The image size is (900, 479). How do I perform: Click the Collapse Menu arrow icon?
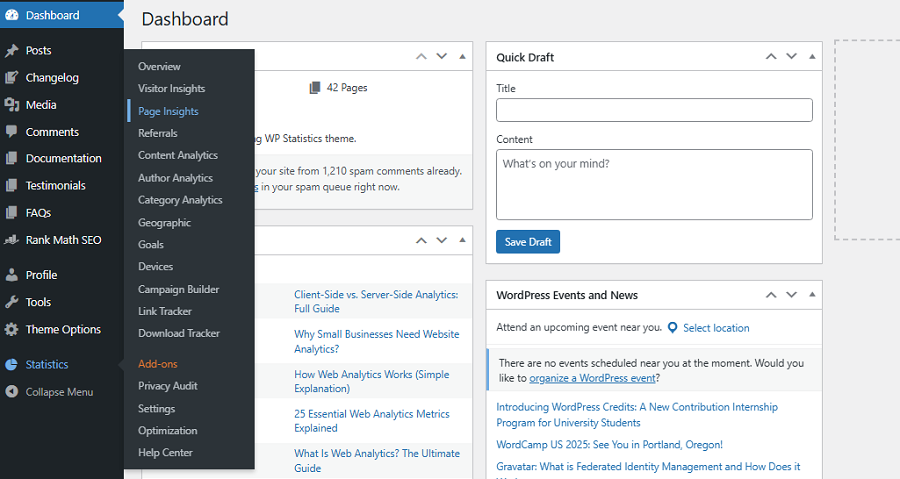pyautogui.click(x=12, y=392)
